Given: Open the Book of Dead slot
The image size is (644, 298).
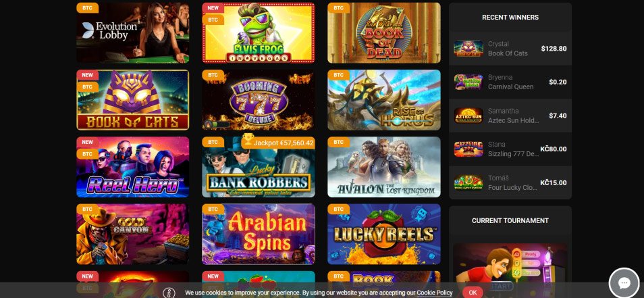Looking at the screenshot, I should [x=384, y=33].
